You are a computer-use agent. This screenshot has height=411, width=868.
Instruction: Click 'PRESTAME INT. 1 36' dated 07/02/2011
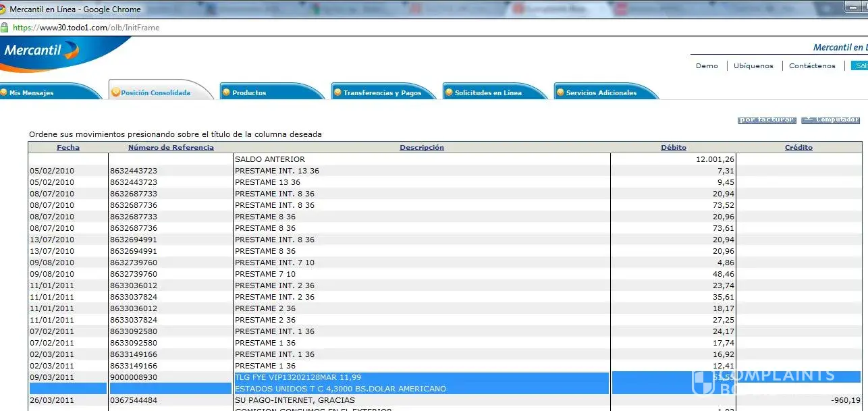(275, 331)
